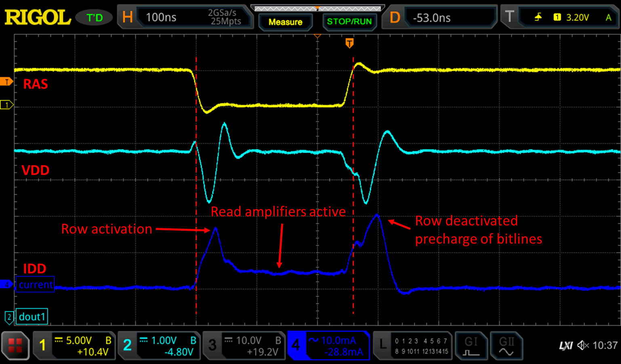621x364 pixels.
Task: Select the GII source output icon
Action: [x=507, y=345]
